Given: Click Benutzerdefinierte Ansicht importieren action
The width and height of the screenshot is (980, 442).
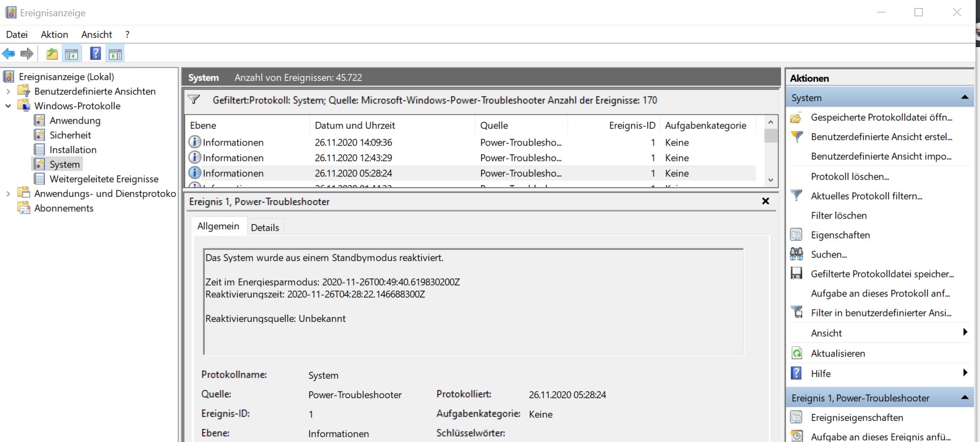Looking at the screenshot, I should click(x=881, y=156).
